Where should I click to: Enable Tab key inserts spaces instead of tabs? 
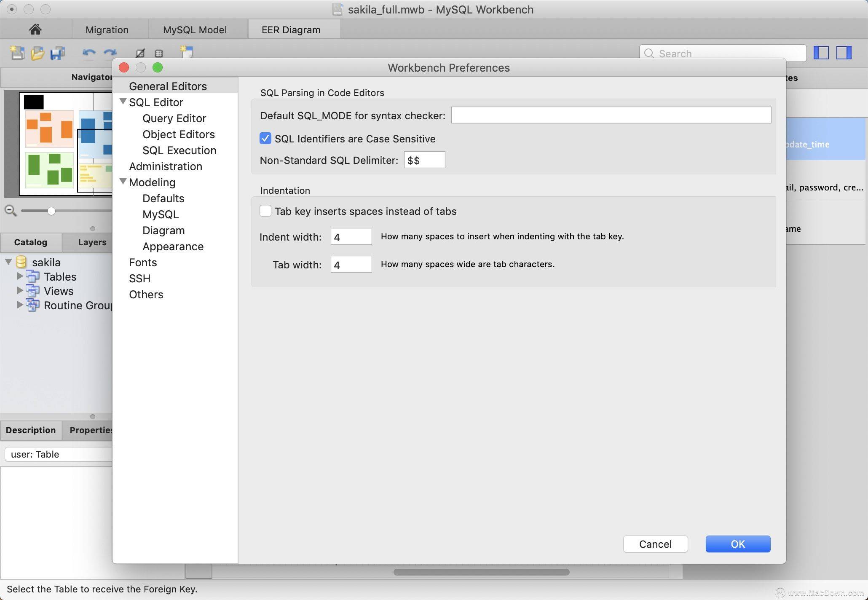pos(266,211)
